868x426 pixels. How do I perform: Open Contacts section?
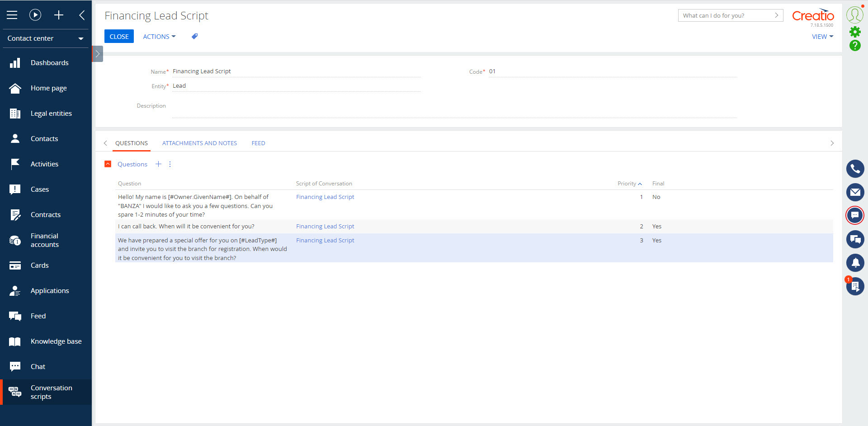[x=46, y=139]
